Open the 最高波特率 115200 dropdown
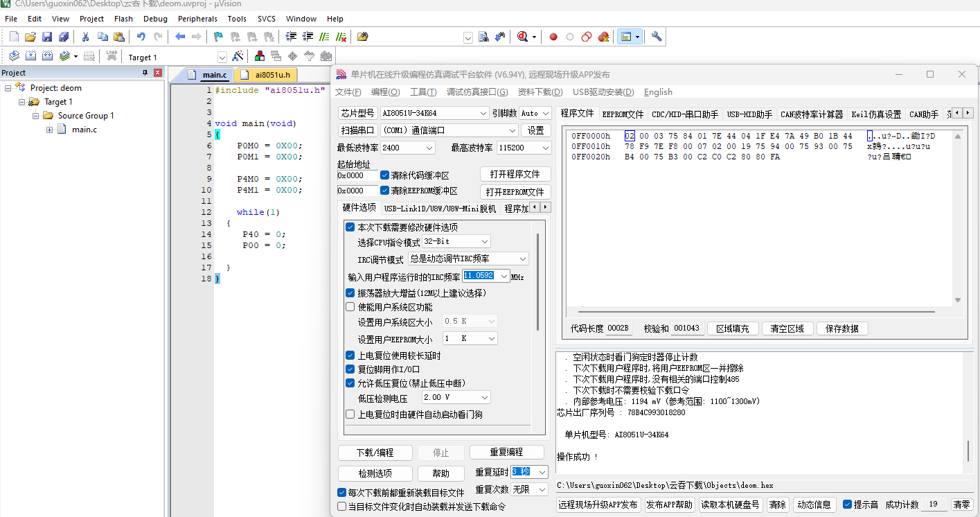Screen dimensions: 980x517 [x=544, y=148]
